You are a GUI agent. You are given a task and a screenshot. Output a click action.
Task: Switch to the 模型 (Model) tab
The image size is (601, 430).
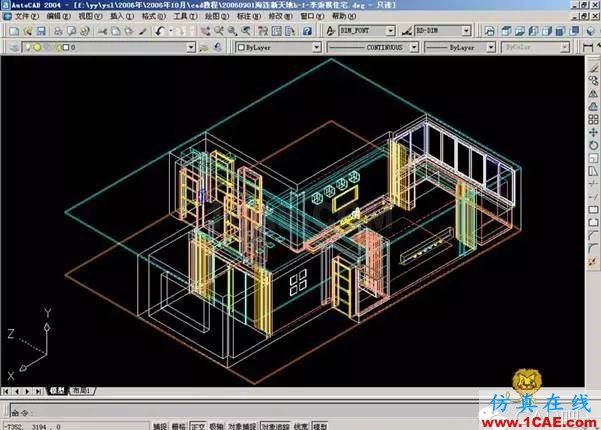coord(57,391)
